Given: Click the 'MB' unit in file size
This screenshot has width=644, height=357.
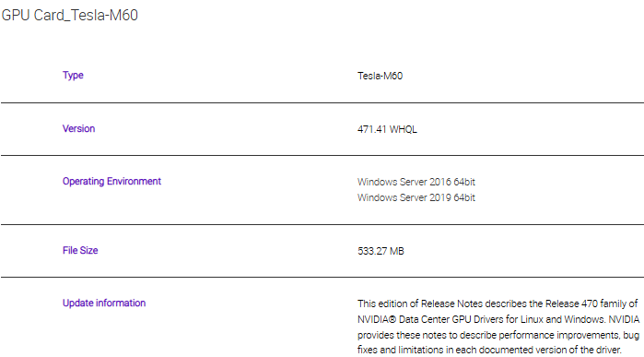Looking at the screenshot, I should 397,251.
